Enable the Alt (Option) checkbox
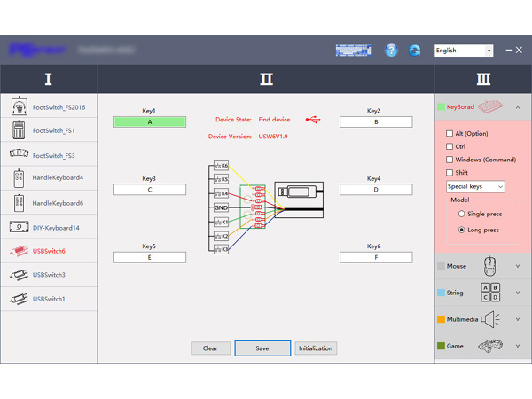 click(x=450, y=133)
